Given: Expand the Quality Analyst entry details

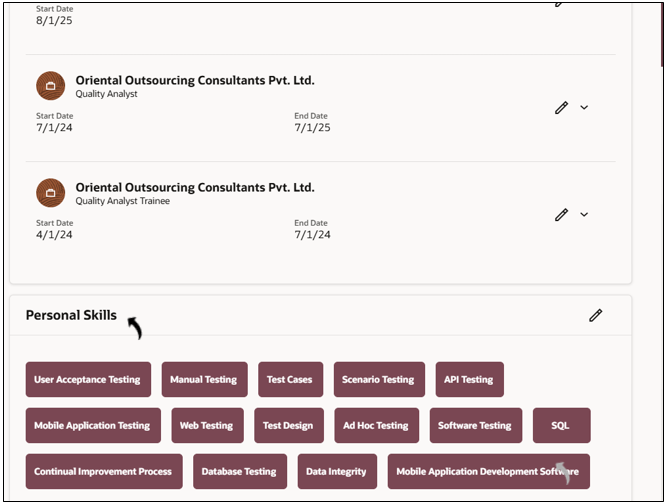Looking at the screenshot, I should point(584,107).
